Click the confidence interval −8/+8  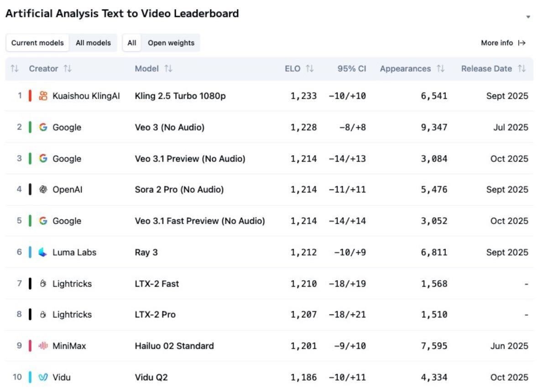tap(352, 127)
